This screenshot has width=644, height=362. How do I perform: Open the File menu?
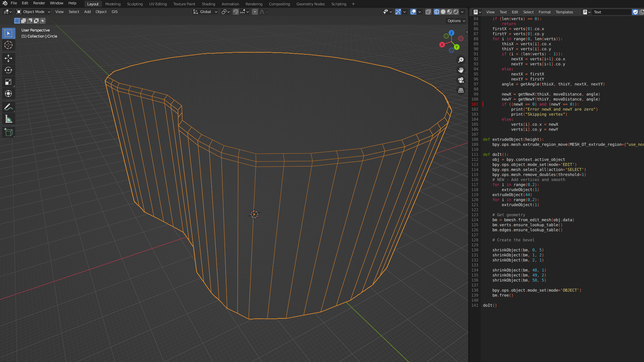tap(14, 3)
